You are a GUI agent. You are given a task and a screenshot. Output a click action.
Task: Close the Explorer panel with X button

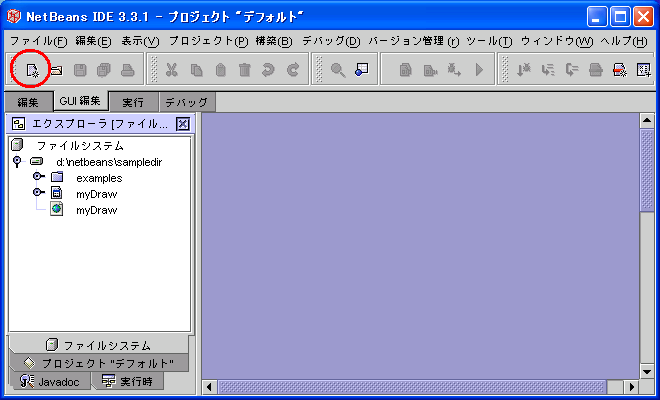pyautogui.click(x=183, y=124)
